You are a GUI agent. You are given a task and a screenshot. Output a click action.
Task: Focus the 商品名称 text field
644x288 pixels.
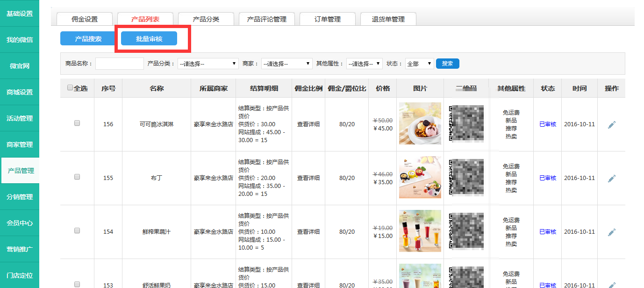[120, 64]
